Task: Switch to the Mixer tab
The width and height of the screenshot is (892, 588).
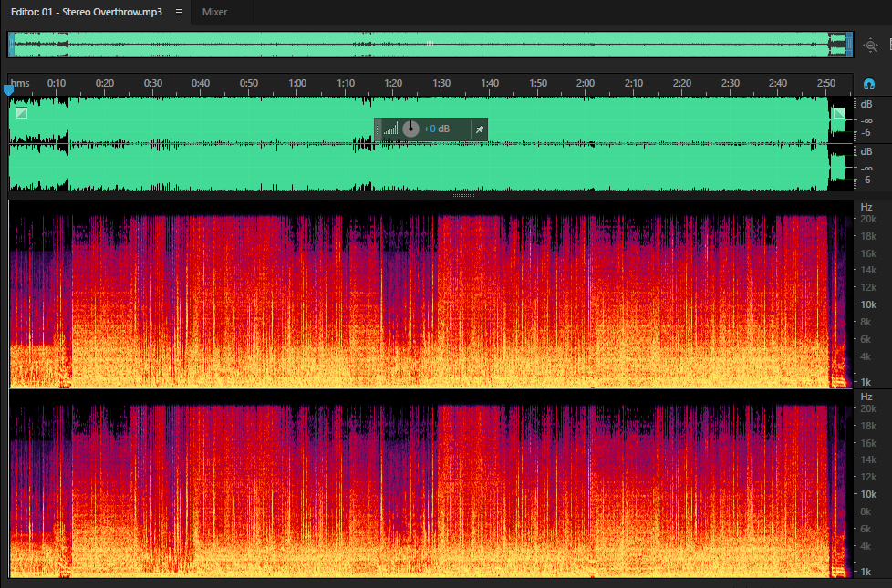Action: coord(214,12)
